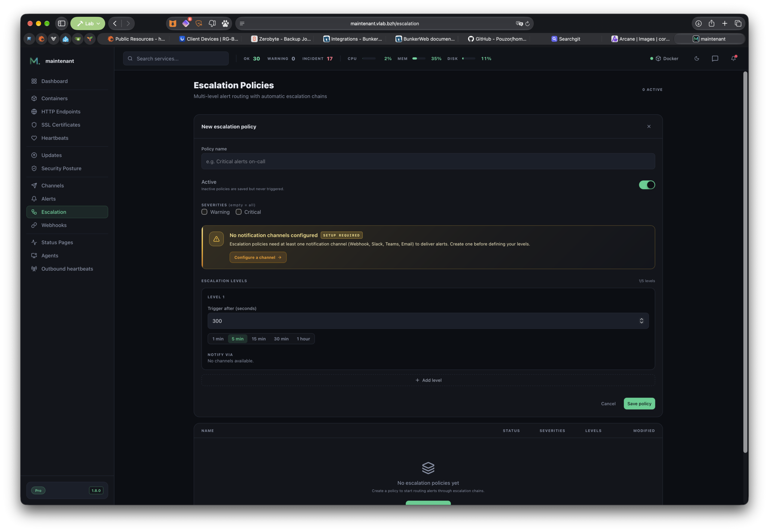769x532 pixels.
Task: Select the 5 min preset
Action: click(237, 339)
